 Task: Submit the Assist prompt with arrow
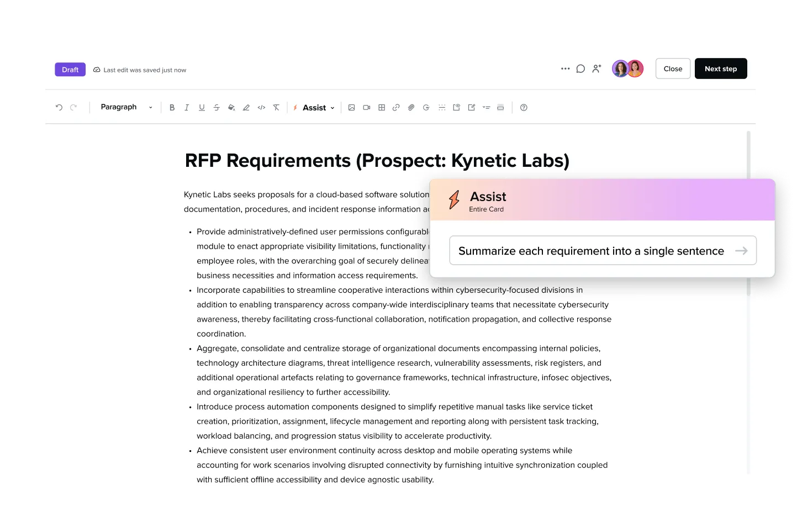pyautogui.click(x=741, y=251)
